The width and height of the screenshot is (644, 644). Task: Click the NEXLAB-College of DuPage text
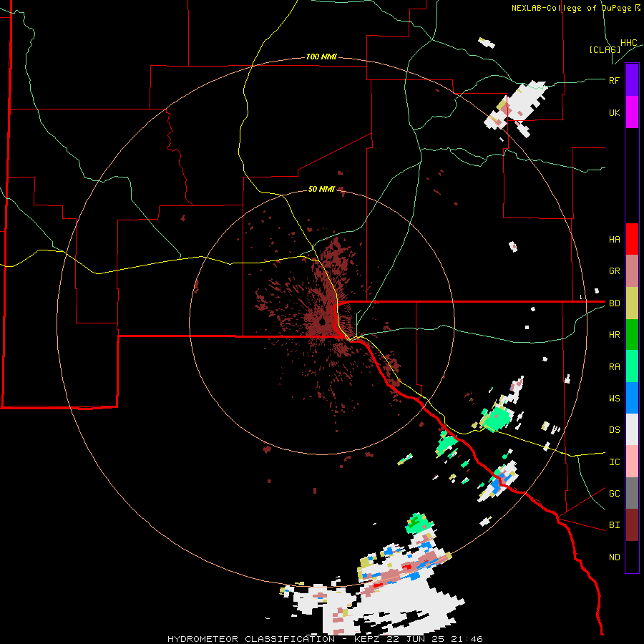click(571, 8)
